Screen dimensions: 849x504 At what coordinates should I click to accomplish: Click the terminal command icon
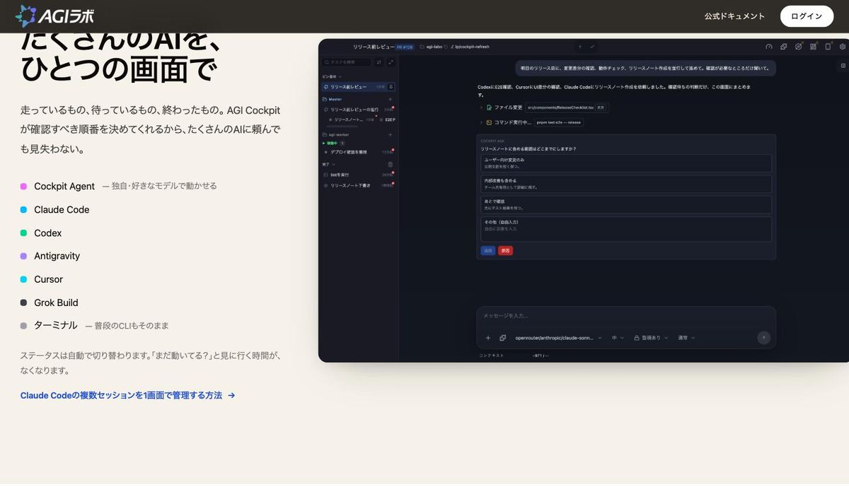(489, 122)
